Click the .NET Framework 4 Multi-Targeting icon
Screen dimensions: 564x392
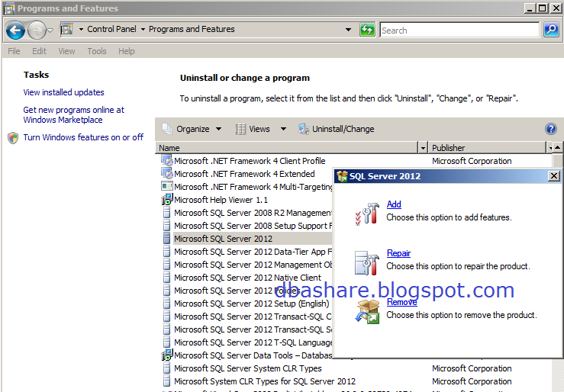click(x=167, y=187)
